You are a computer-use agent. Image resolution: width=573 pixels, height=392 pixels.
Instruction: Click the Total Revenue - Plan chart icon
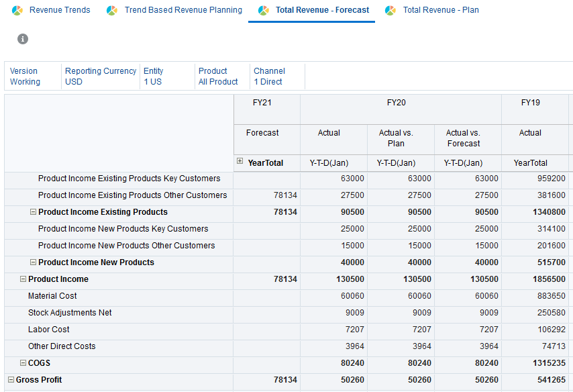pyautogui.click(x=390, y=10)
